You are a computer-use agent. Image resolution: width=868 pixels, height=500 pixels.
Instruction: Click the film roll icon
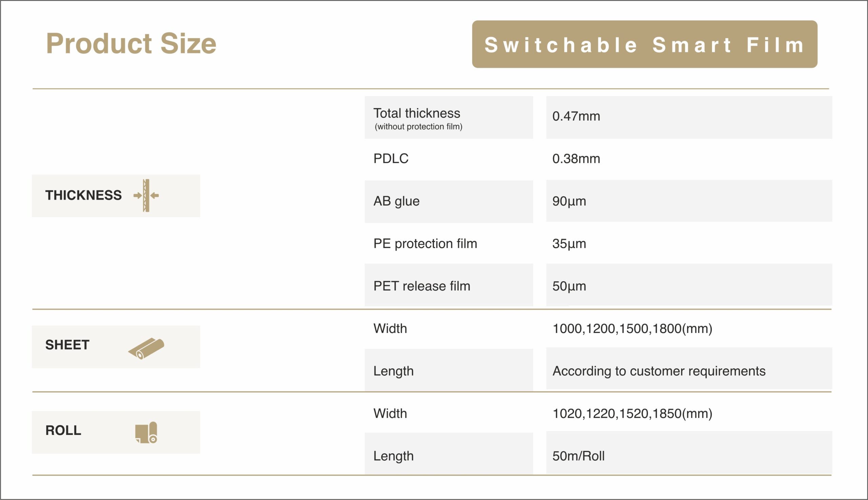point(146,432)
